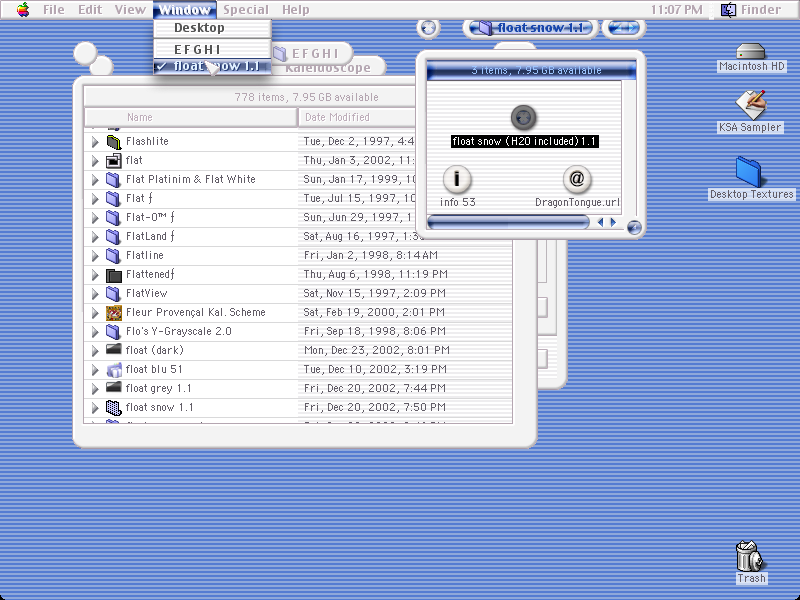800x600 pixels.
Task: Sort list by Name column header
Action: pos(191,117)
